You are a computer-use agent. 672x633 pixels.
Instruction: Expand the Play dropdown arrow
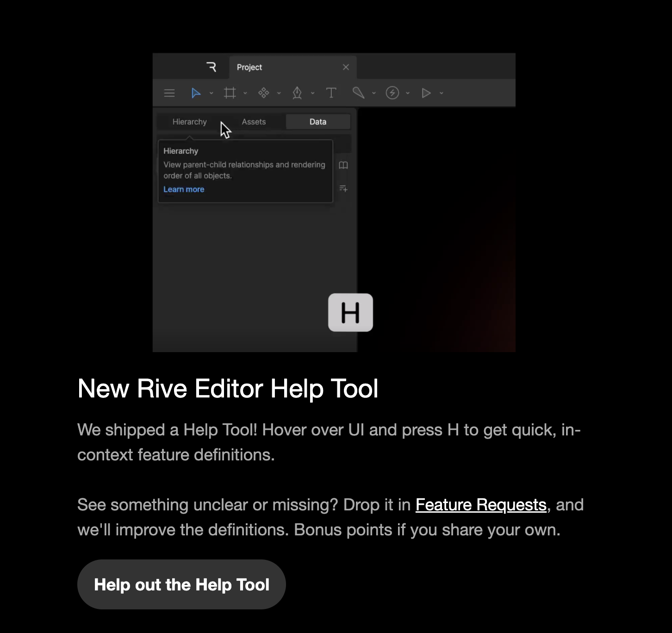(x=442, y=93)
